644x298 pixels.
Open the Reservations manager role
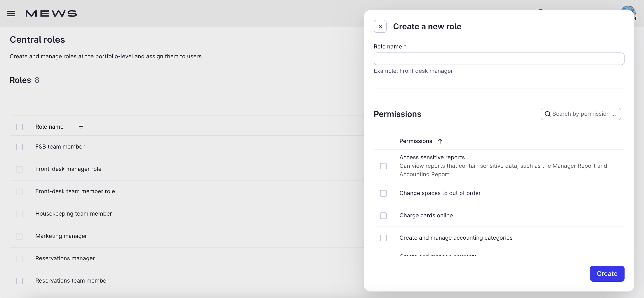coord(65,258)
